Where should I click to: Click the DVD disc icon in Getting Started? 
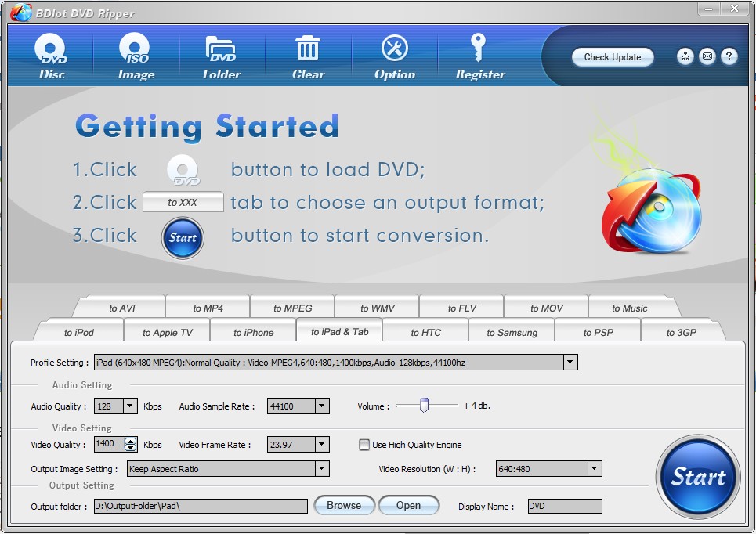pyautogui.click(x=183, y=170)
